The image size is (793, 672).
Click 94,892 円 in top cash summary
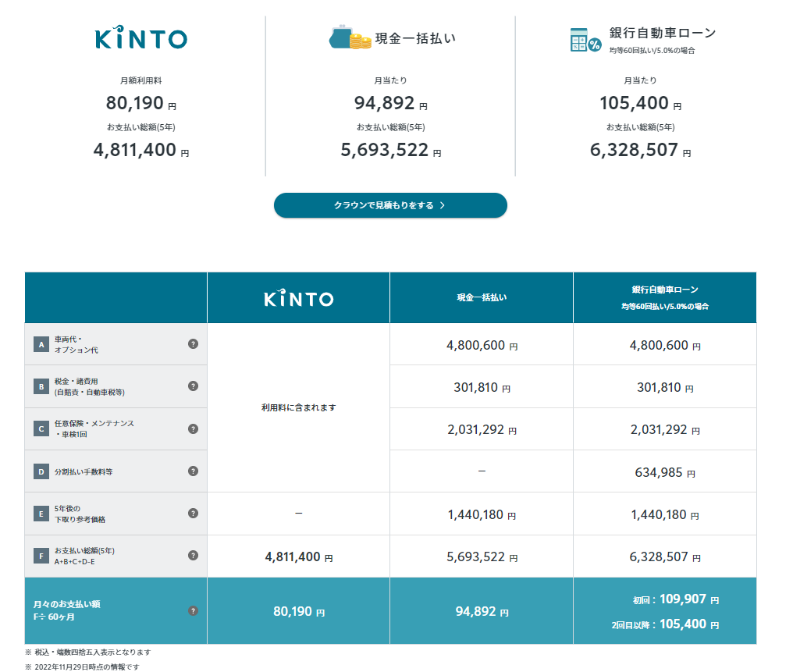[390, 103]
